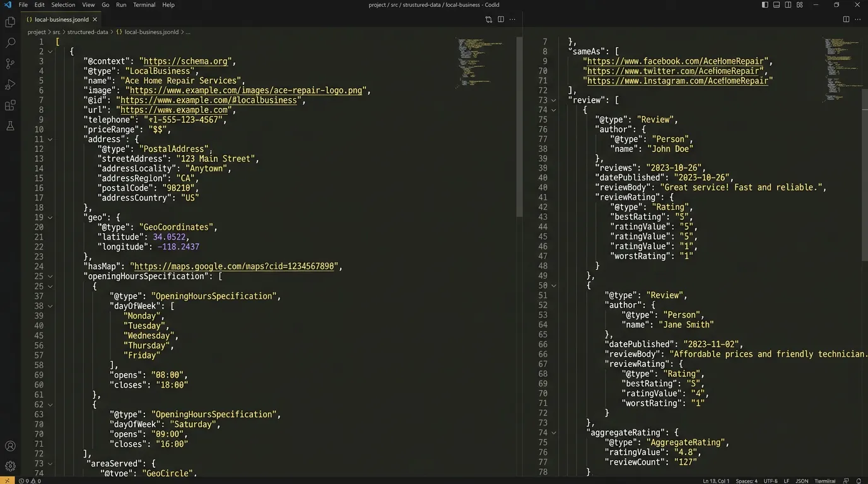Open the Help menu
Screen dimensions: 868x484
pyautogui.click(x=168, y=4)
